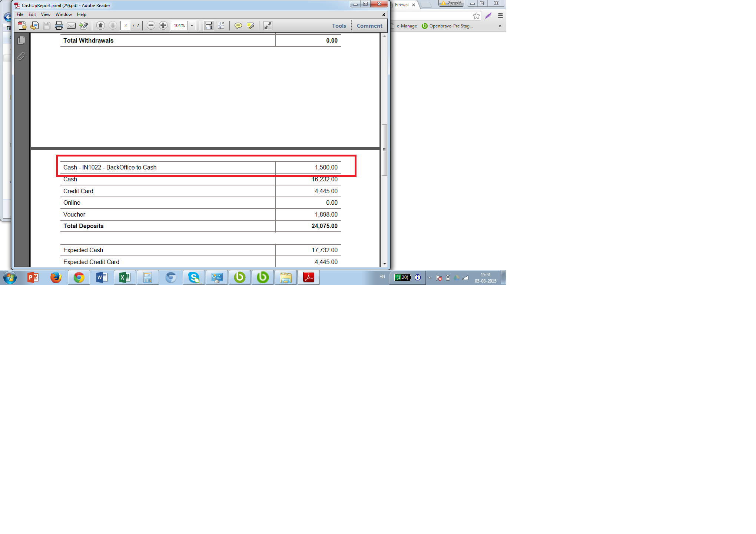
Task: Open the Tools pane
Action: (339, 26)
